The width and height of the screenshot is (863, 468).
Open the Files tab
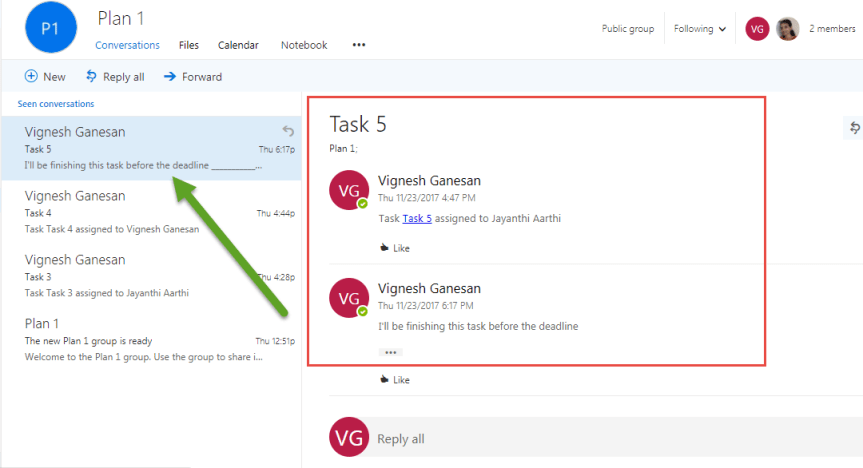(189, 45)
